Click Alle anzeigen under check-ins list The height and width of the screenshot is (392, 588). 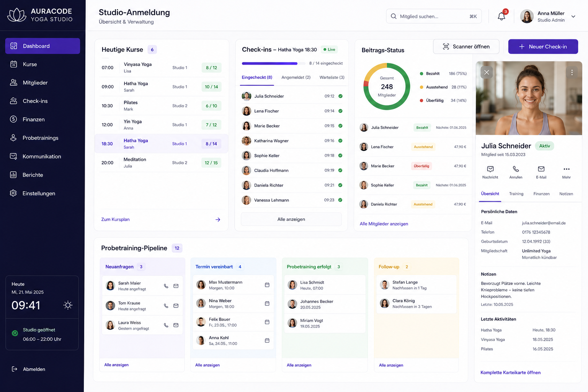click(291, 219)
